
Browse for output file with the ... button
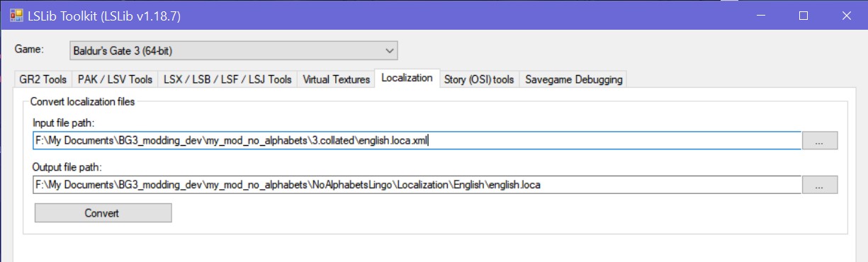[x=820, y=185]
